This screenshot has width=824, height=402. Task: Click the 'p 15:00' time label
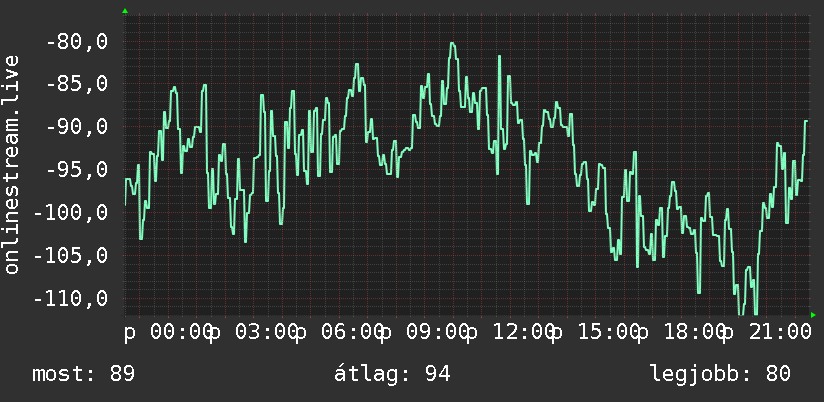click(x=597, y=333)
